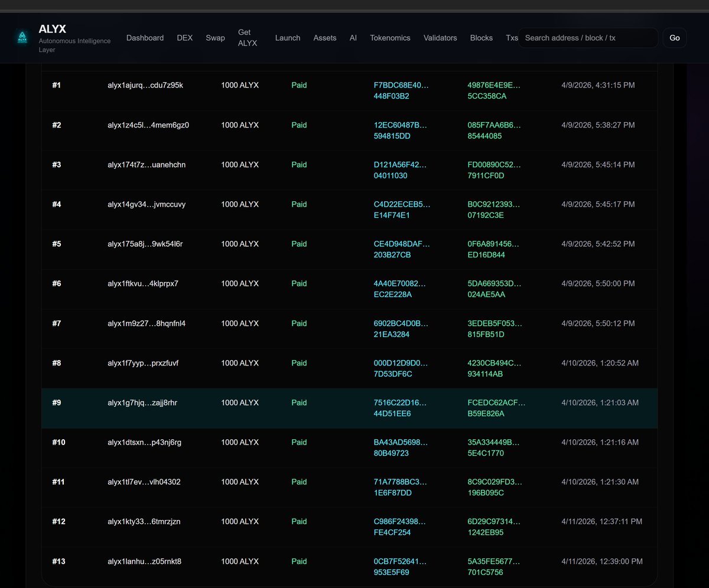Open green hash 4230CB494C…934114AB
This screenshot has width=709, height=588.
495,368
